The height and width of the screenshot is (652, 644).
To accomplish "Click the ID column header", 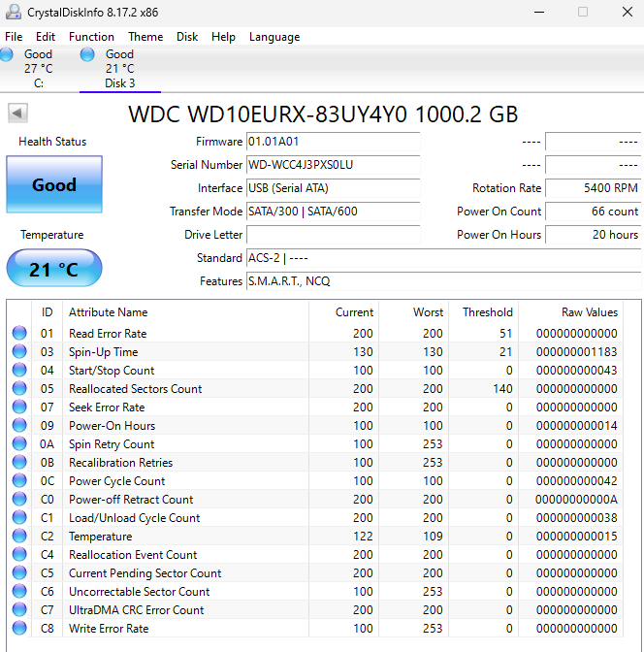I will pyautogui.click(x=47, y=311).
